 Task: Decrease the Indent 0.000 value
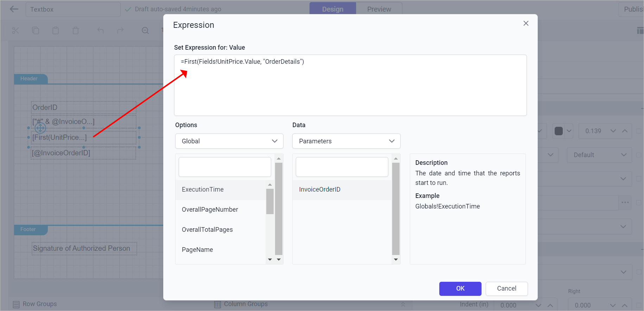[x=538, y=305]
